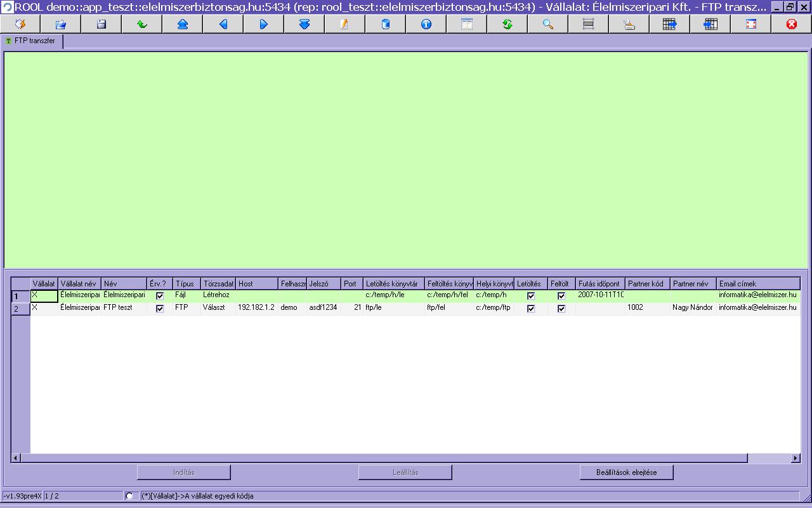This screenshot has height=508, width=812.
Task: Go to next record with right arrow
Action: (x=264, y=24)
